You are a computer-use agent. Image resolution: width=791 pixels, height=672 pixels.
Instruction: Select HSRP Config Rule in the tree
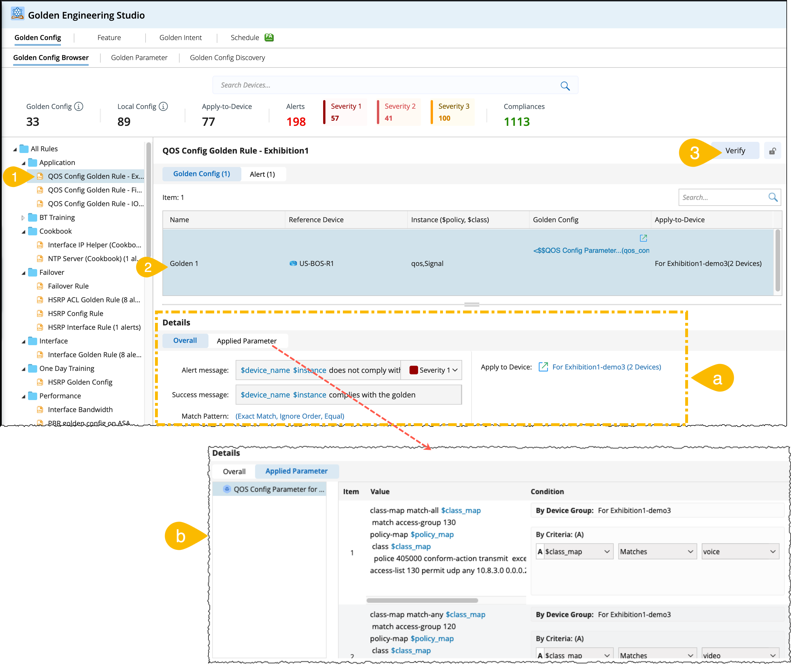[75, 313]
